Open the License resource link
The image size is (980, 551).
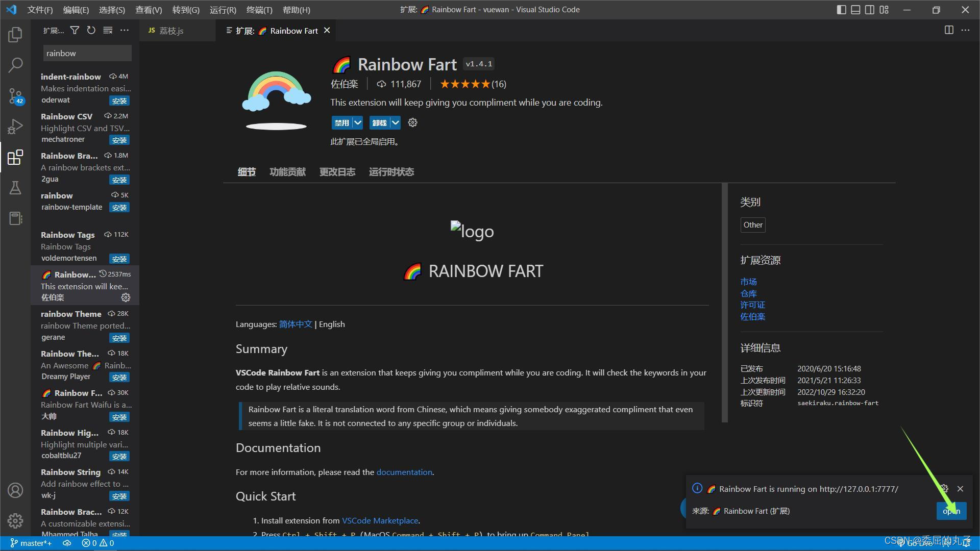tap(752, 305)
